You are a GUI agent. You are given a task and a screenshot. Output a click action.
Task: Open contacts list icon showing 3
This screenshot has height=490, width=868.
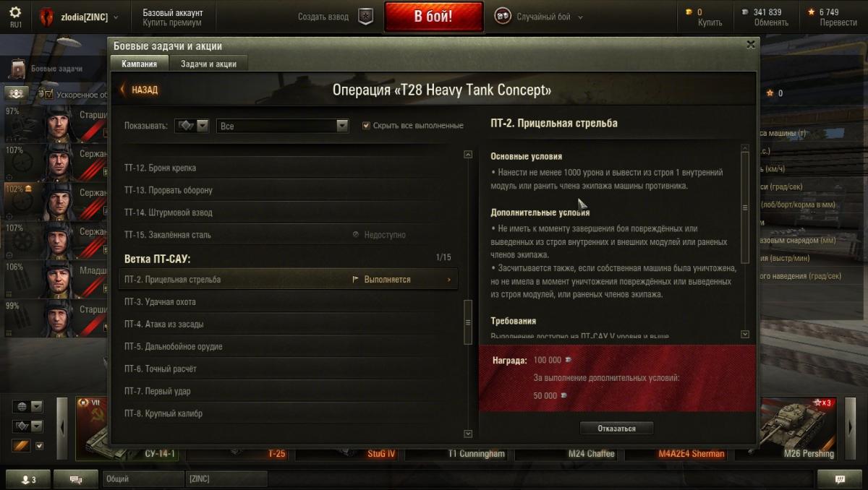click(27, 478)
